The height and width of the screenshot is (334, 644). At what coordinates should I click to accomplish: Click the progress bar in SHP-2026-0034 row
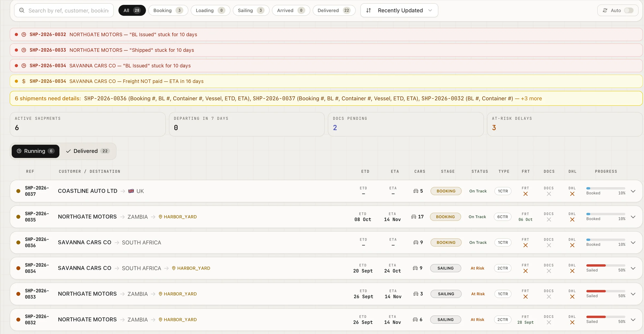[x=606, y=265]
